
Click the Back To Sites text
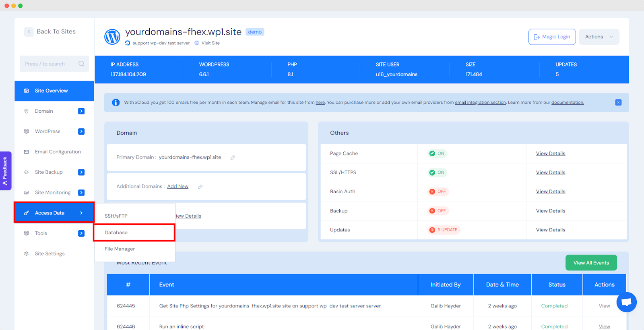click(56, 32)
